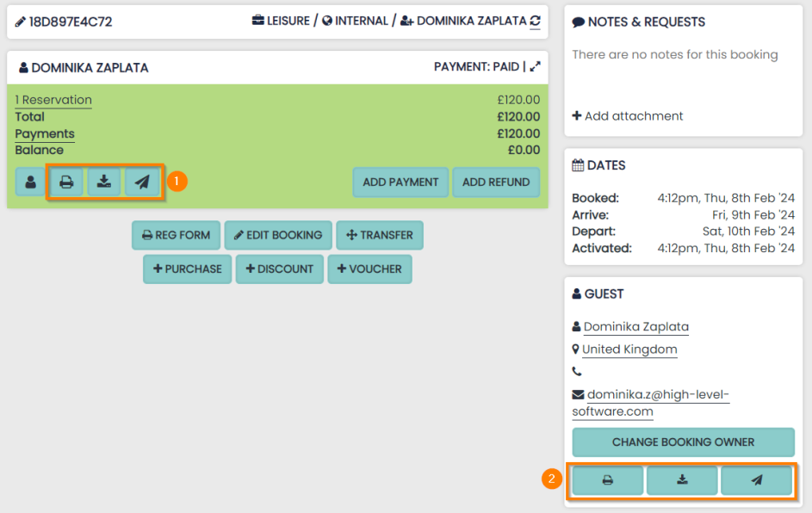Print from the Guest panel button row
Screen dimensions: 812x513
pyautogui.click(x=607, y=480)
